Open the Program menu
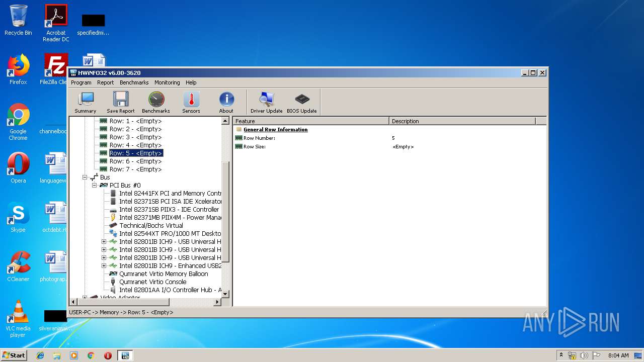 81,82
